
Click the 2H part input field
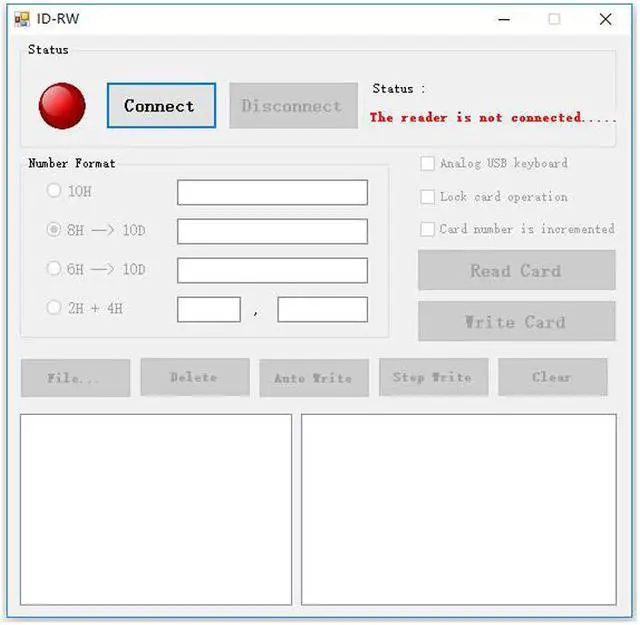pos(209,309)
